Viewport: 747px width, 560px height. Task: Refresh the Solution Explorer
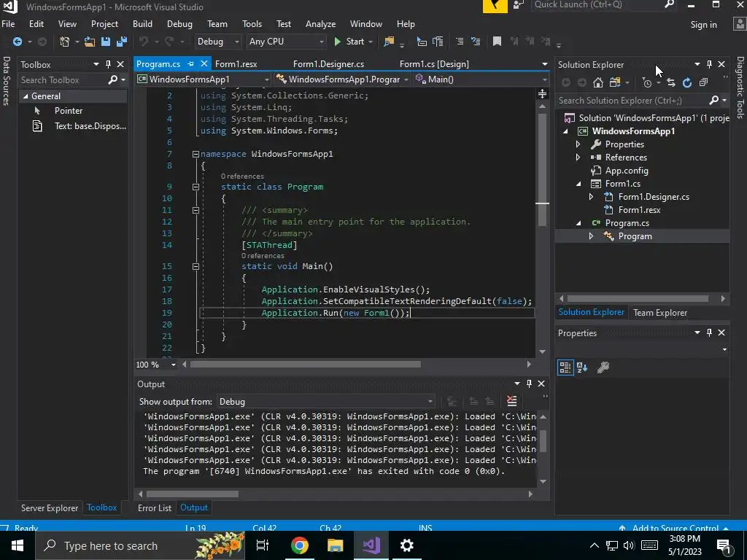coord(687,83)
